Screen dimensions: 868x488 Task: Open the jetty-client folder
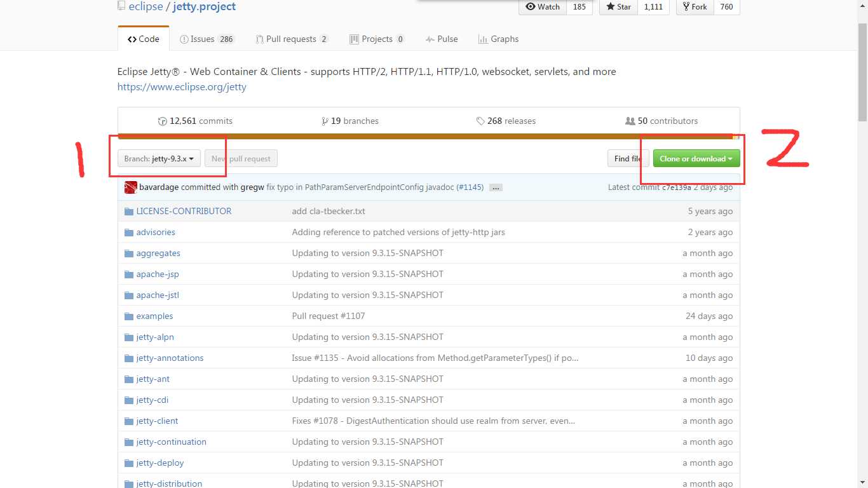[x=157, y=421]
